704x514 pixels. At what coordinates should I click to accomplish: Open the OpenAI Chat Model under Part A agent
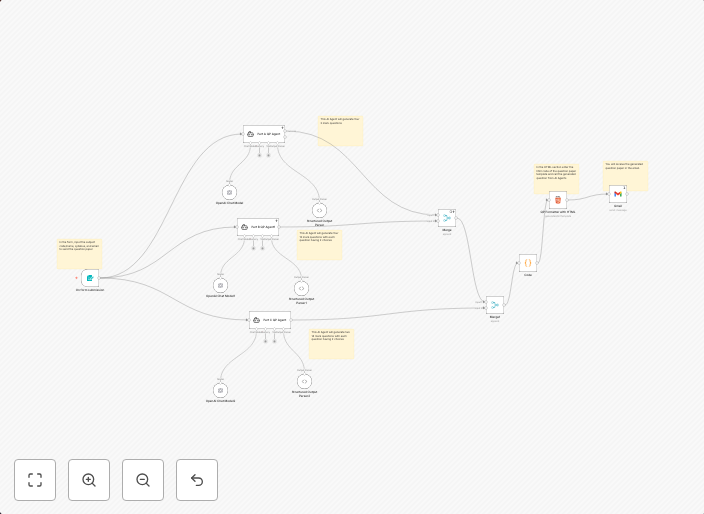point(229,192)
